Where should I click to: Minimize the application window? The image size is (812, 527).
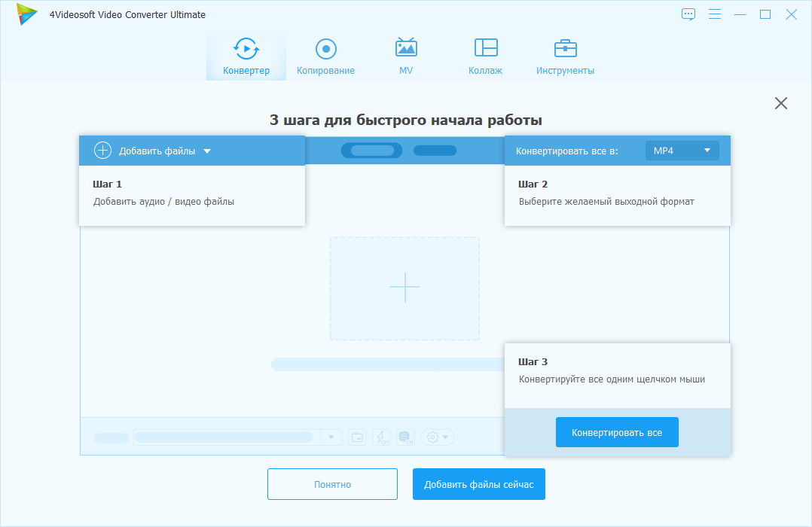tap(740, 14)
